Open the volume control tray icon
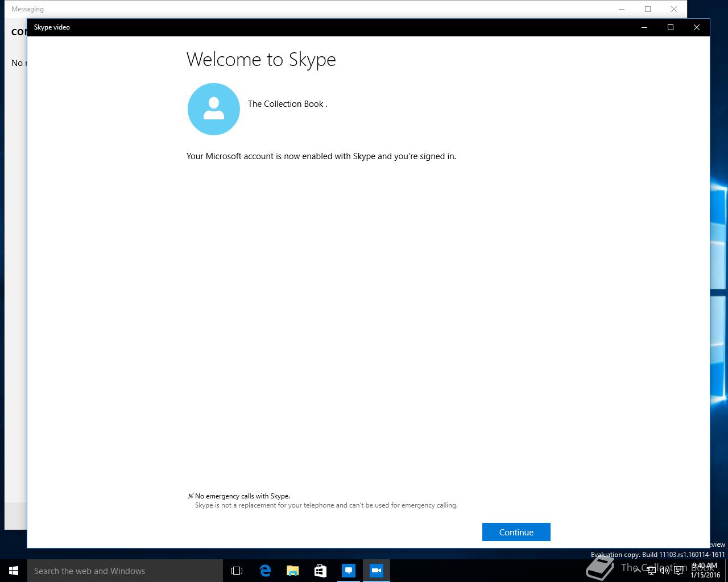The height and width of the screenshot is (582, 728). click(664, 571)
